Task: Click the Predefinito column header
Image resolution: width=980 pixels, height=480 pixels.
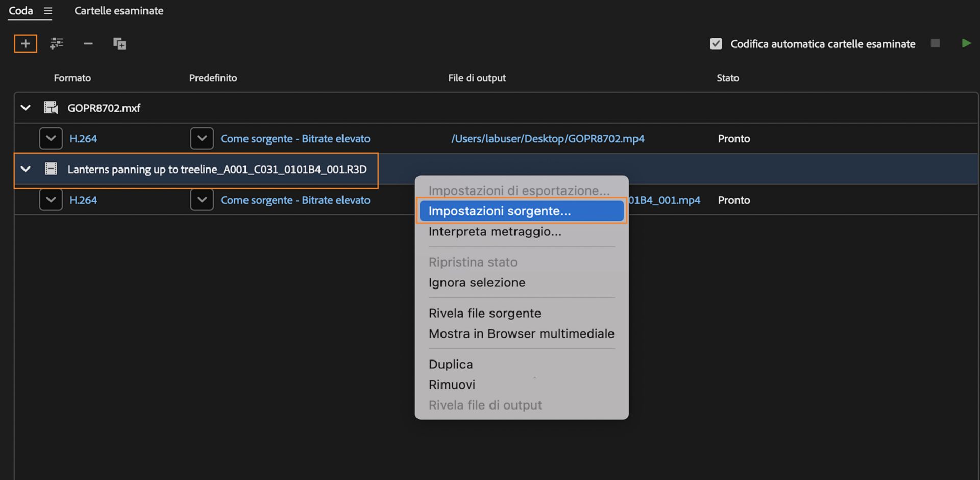Action: (x=213, y=78)
